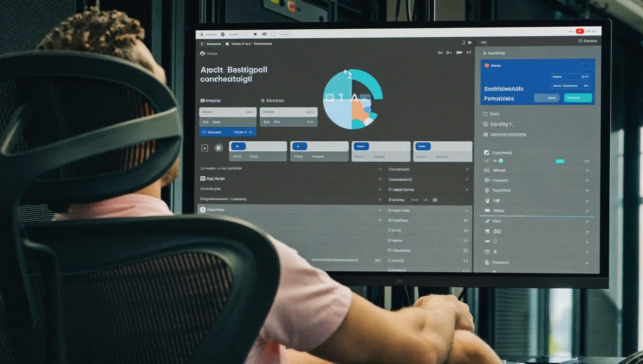Click the light blue segment of the pie chart

(338, 114)
